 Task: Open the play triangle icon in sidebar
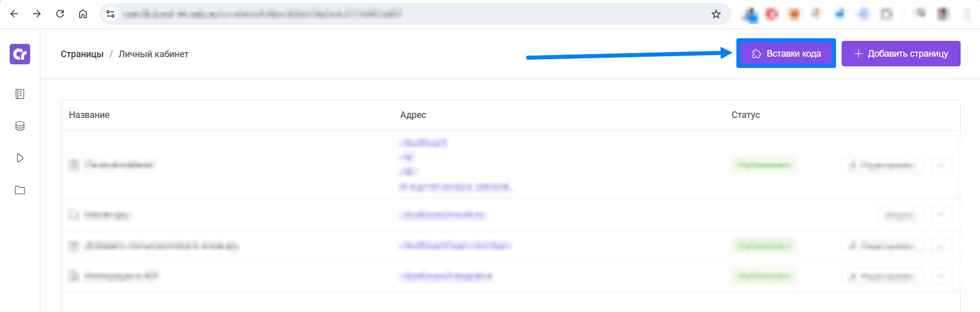coord(20,158)
